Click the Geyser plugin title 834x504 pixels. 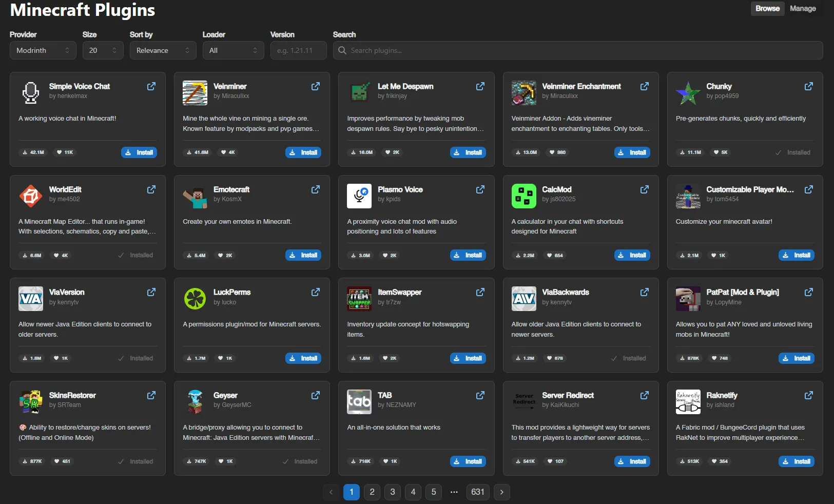point(225,395)
